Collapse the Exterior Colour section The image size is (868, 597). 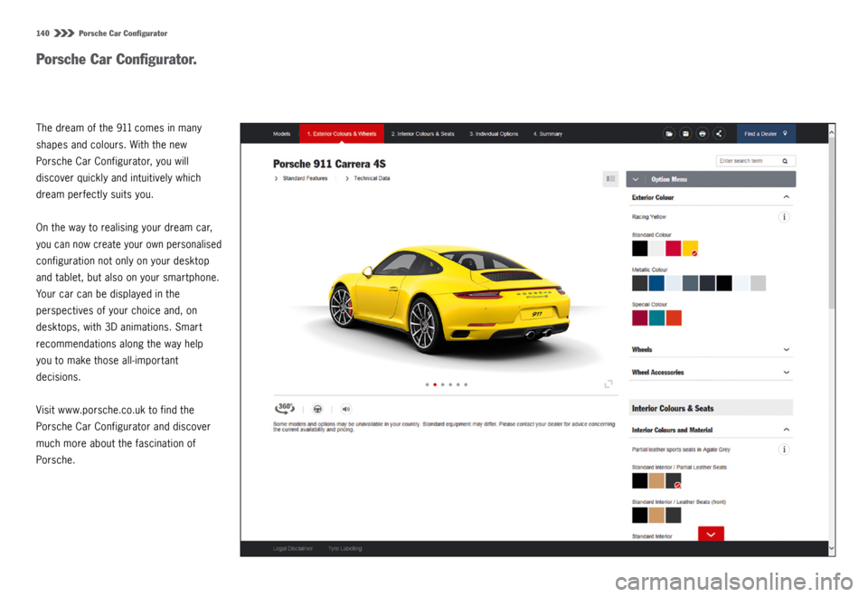[711, 197]
